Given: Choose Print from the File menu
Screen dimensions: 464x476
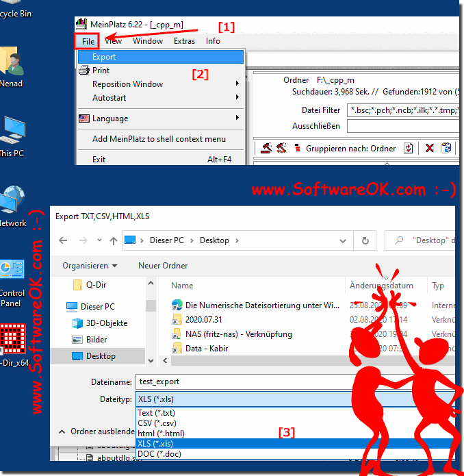Looking at the screenshot, I should [x=161, y=71].
